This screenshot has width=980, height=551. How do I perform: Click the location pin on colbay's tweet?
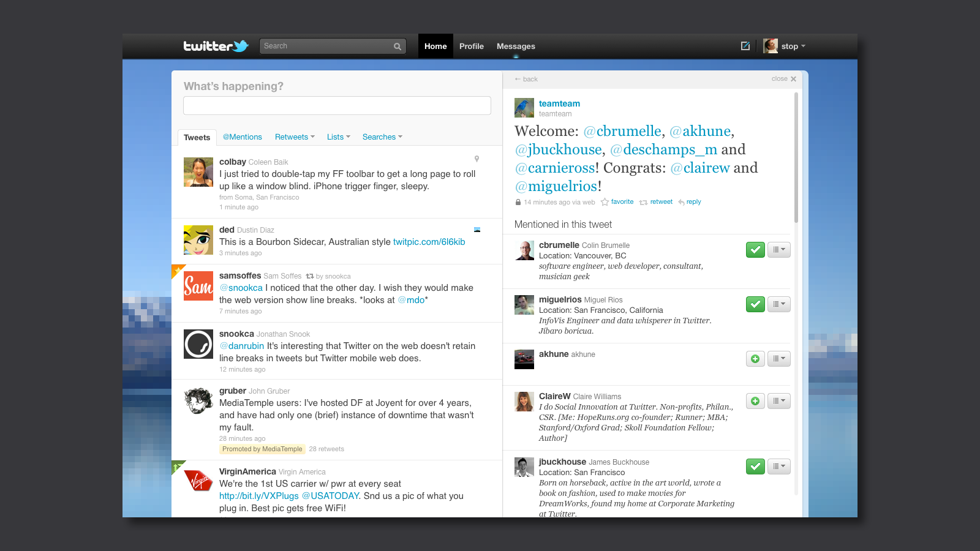click(477, 159)
